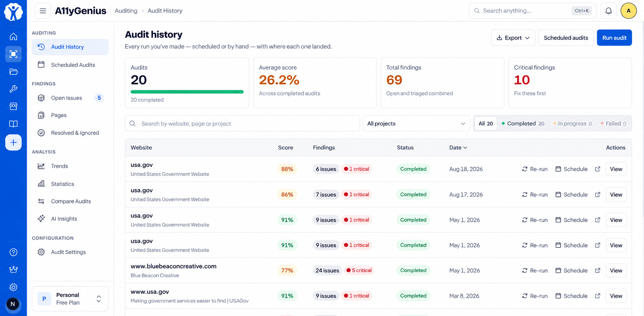Filter by Completed audits
The image size is (644, 316).
(523, 124)
